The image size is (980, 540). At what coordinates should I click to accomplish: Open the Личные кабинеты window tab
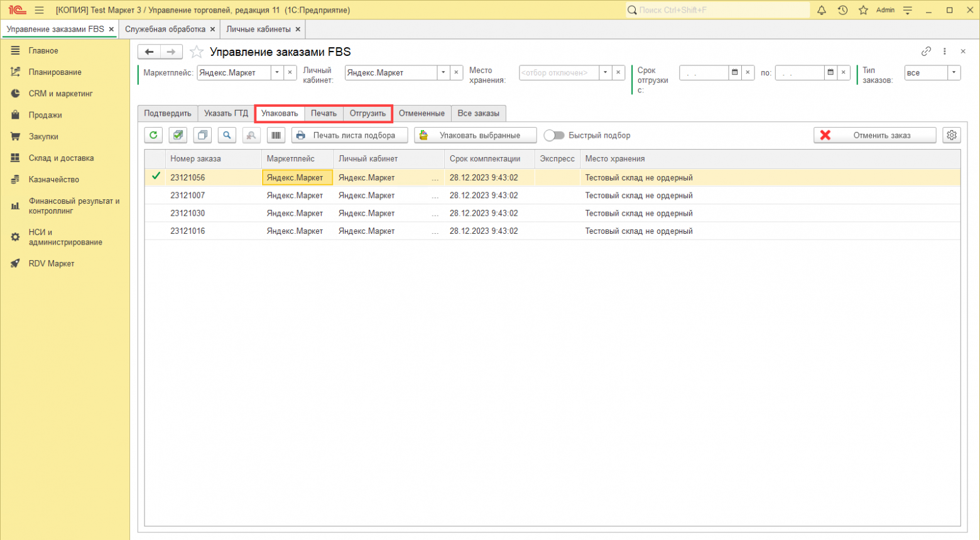coord(259,29)
